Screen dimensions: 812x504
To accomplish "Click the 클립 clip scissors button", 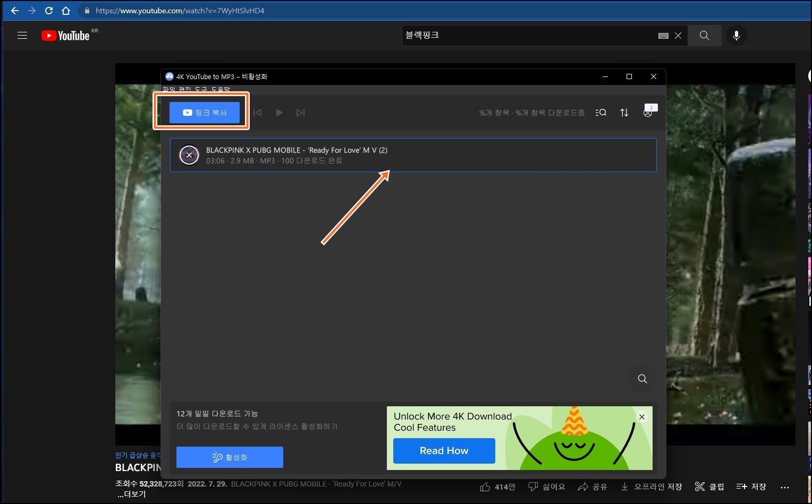I will [x=709, y=487].
